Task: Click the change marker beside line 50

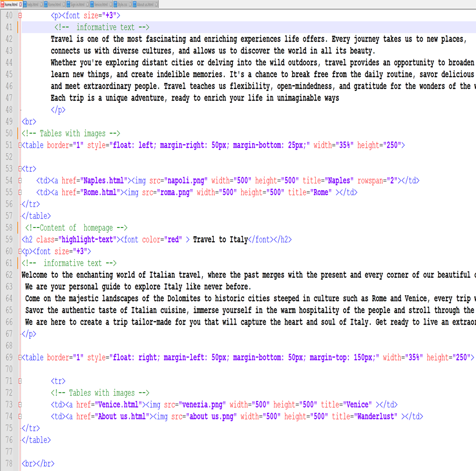Action: 18,133
